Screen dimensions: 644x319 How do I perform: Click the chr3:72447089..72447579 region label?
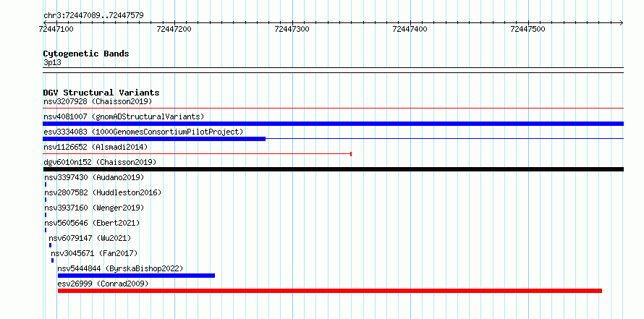click(x=93, y=16)
